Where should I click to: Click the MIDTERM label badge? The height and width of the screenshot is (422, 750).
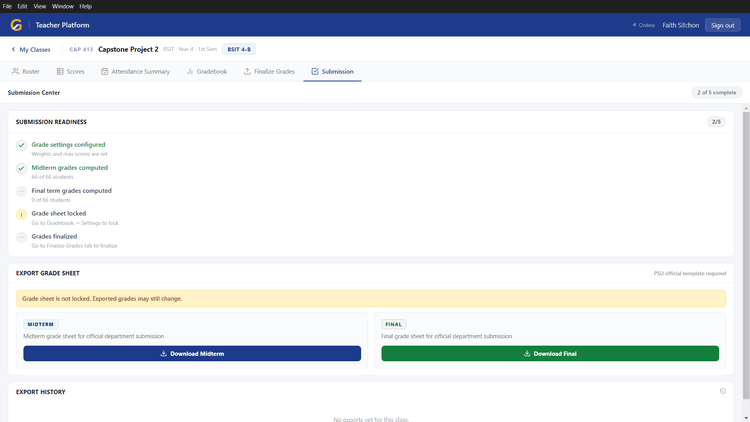tap(41, 324)
